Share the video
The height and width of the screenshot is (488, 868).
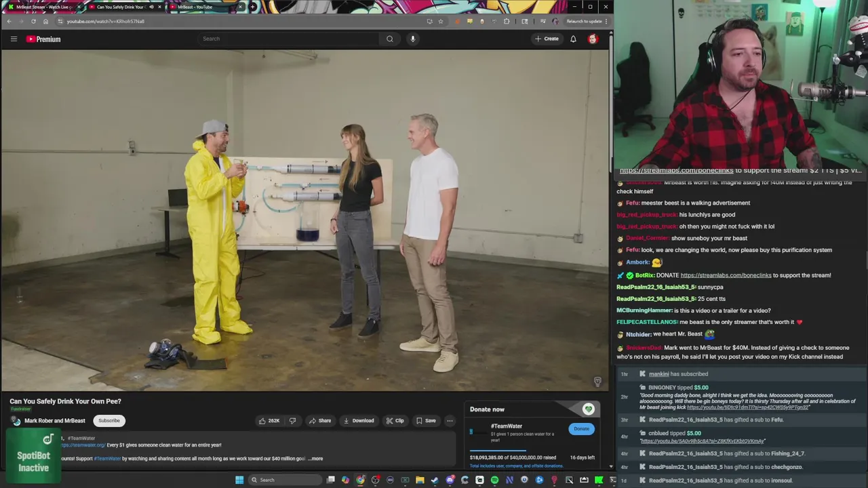[x=320, y=420]
